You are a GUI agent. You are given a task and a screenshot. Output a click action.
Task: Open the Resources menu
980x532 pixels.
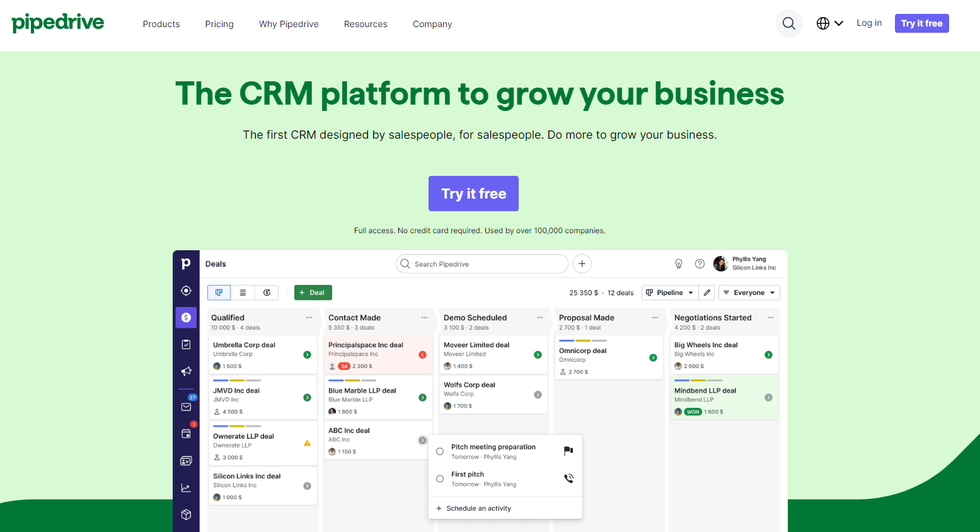point(366,24)
